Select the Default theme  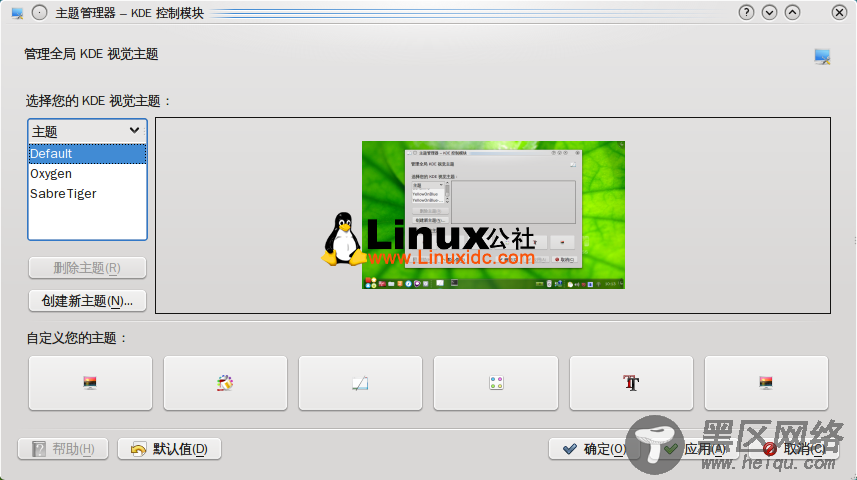pos(87,154)
